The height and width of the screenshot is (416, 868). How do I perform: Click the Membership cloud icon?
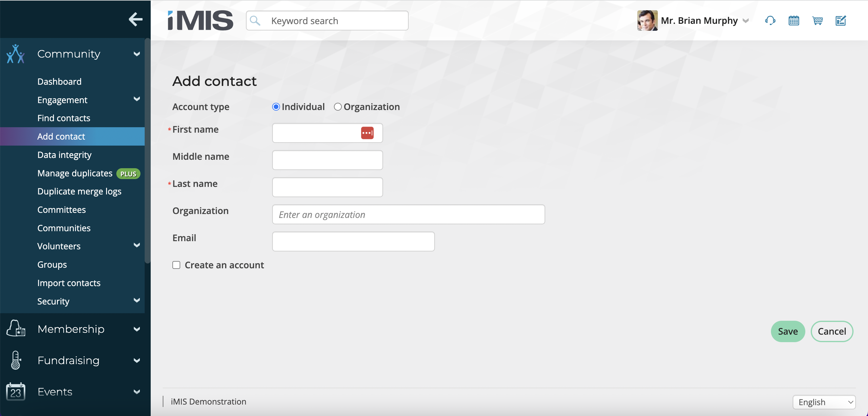15,329
